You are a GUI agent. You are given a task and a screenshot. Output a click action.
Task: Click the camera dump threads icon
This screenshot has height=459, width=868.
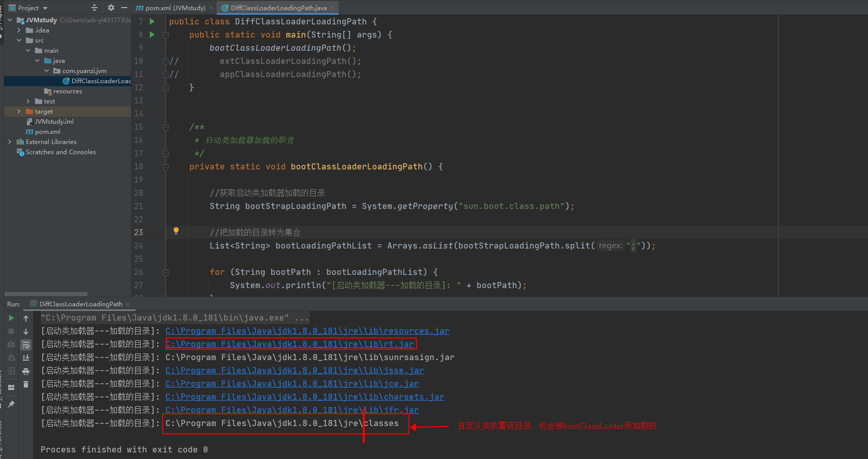11,344
